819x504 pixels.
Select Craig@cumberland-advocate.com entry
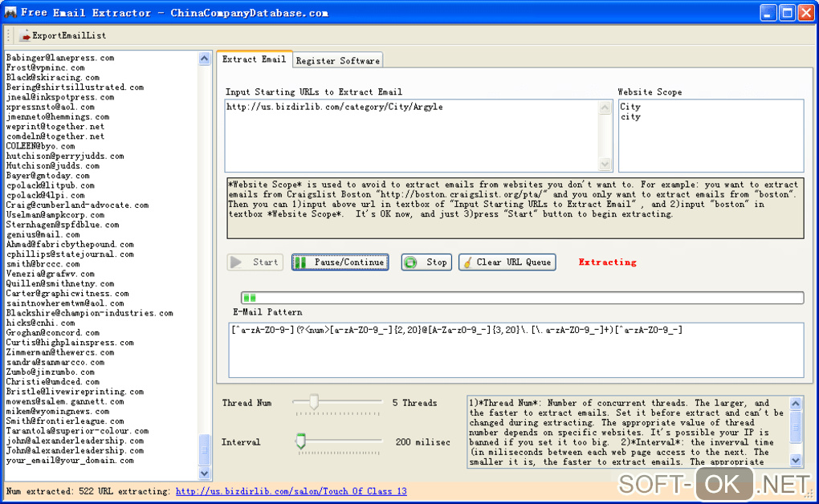77,205
